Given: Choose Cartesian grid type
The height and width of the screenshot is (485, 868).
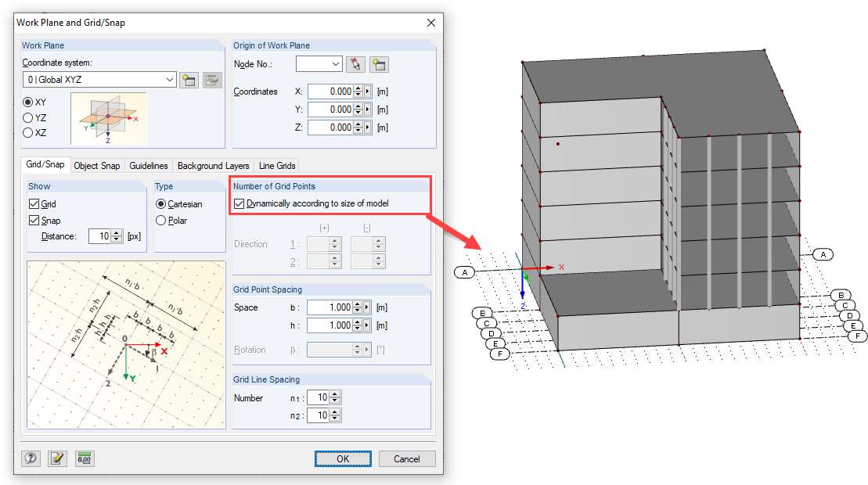Looking at the screenshot, I should coord(161,204).
